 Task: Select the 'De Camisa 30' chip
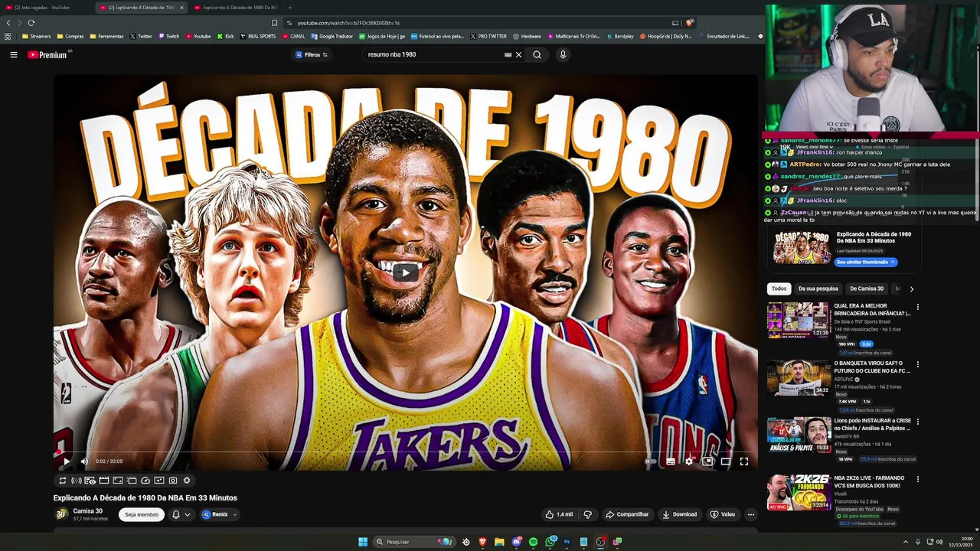pos(867,289)
